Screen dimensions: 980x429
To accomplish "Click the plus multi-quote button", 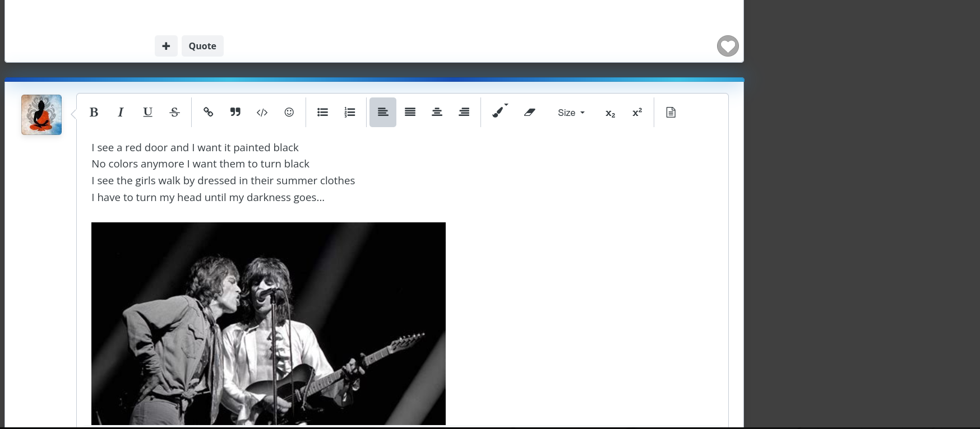I will click(166, 46).
